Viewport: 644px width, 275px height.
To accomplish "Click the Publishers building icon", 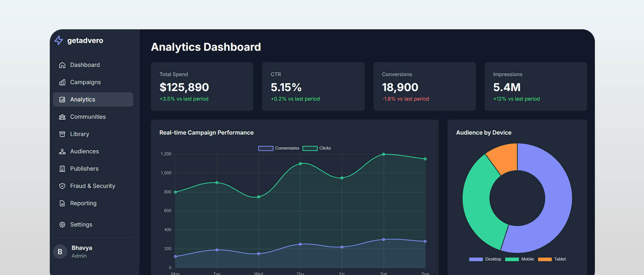I will pos(62,169).
